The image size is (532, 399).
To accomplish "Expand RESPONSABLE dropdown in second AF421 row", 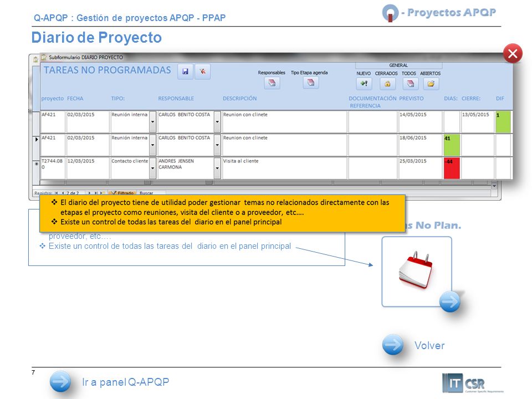I will point(217,145).
